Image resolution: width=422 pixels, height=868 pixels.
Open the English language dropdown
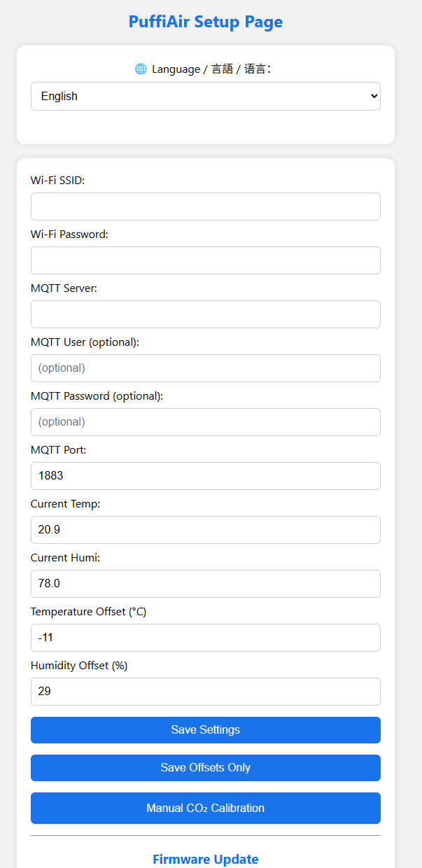[x=206, y=97]
